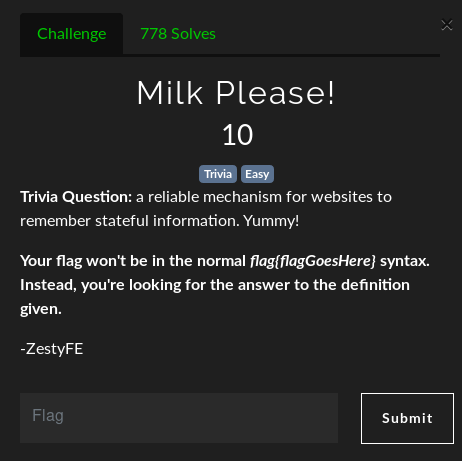The width and height of the screenshot is (462, 461).
Task: Switch to the Challenge tab
Action: (x=71, y=34)
